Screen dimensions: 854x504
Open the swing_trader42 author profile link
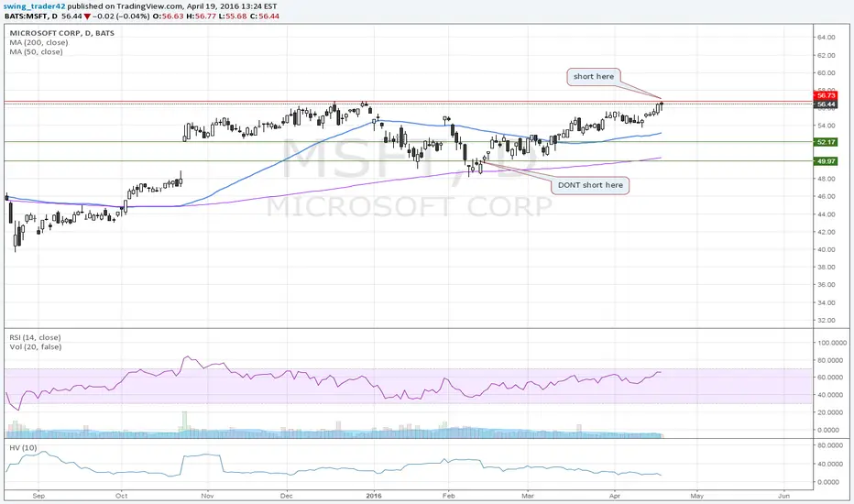pyautogui.click(x=34, y=6)
